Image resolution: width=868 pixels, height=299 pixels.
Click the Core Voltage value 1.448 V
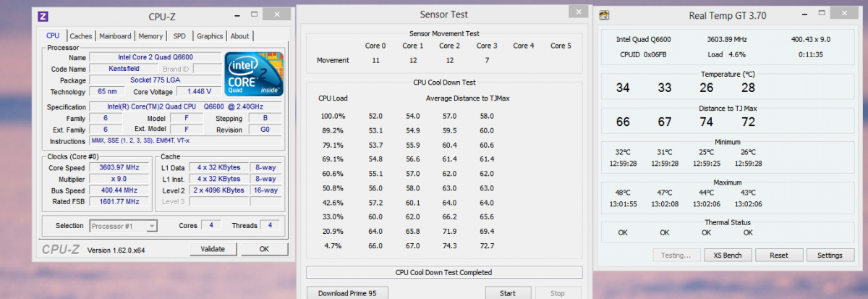[x=198, y=92]
